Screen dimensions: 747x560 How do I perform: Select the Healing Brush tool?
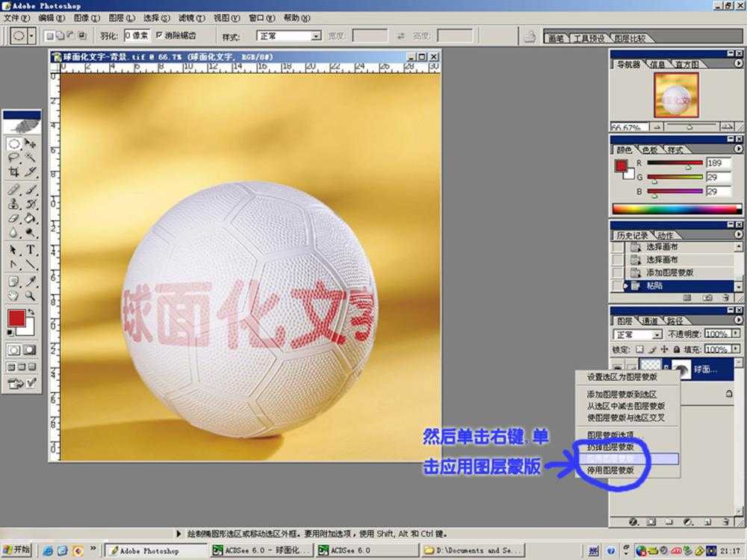point(13,190)
